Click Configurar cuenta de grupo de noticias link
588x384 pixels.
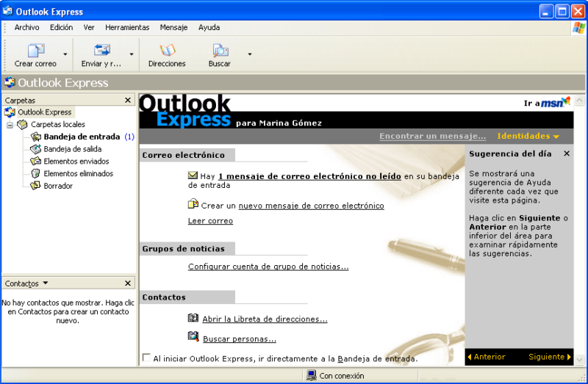click(x=268, y=267)
